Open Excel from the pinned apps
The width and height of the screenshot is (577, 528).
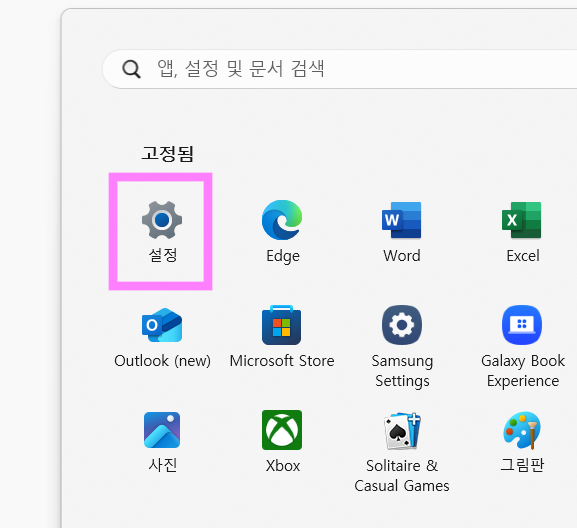pos(522,232)
